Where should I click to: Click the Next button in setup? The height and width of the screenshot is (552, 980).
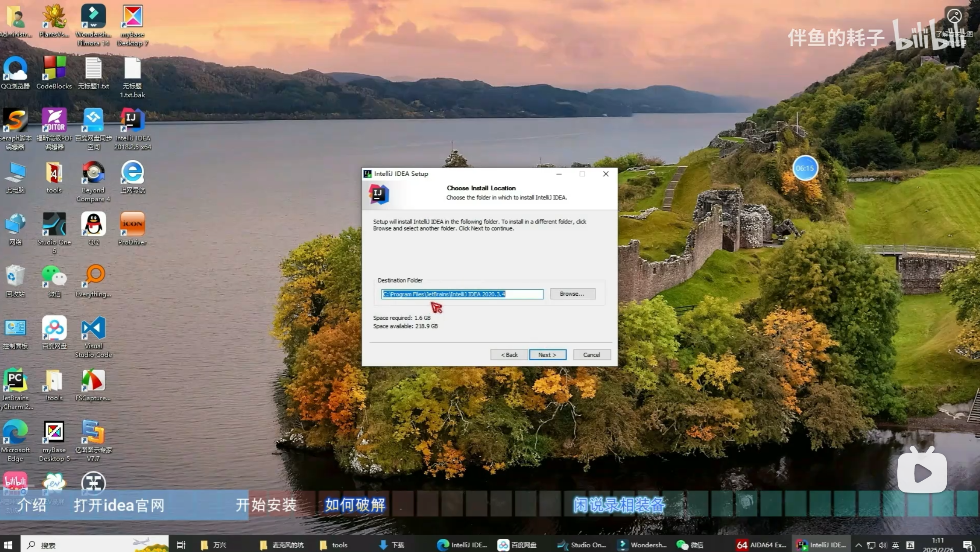coord(547,355)
